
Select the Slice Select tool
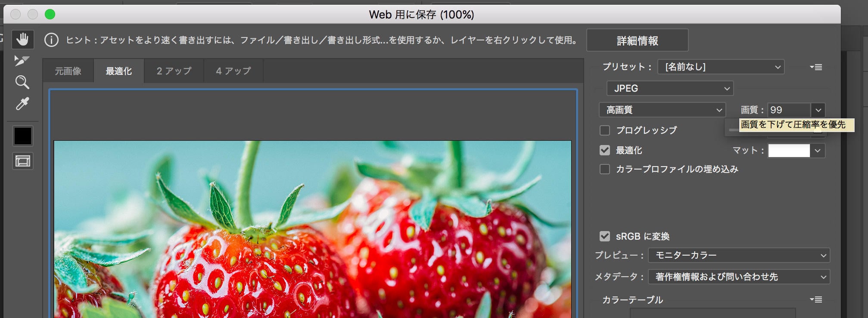click(22, 61)
